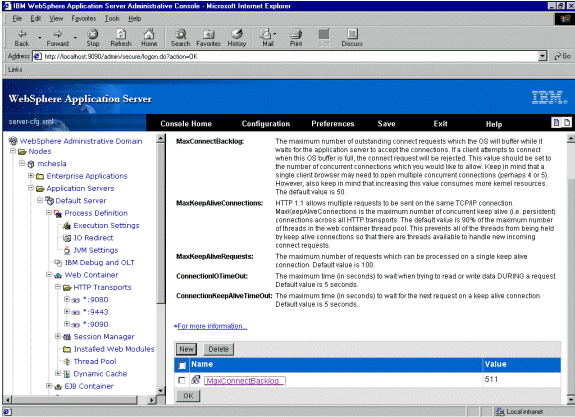Open the Tools menu
Screen dimensions: 575x417
point(112,18)
